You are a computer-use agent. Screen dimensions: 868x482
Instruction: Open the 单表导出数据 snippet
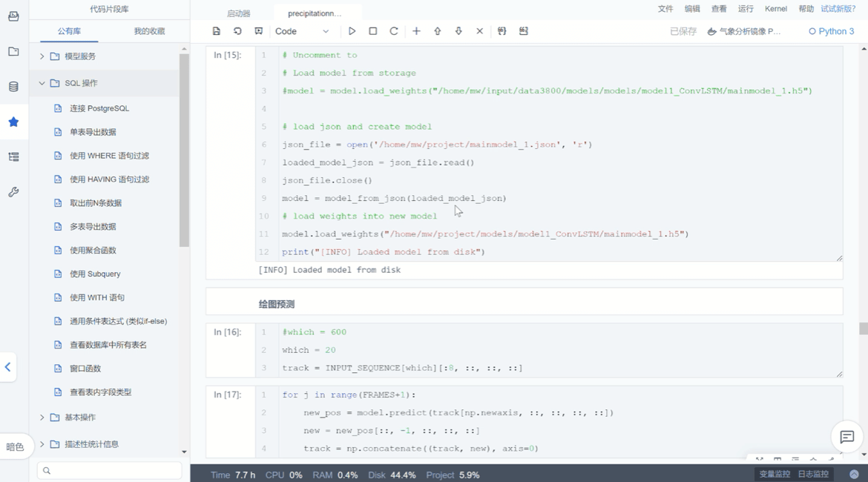(93, 132)
